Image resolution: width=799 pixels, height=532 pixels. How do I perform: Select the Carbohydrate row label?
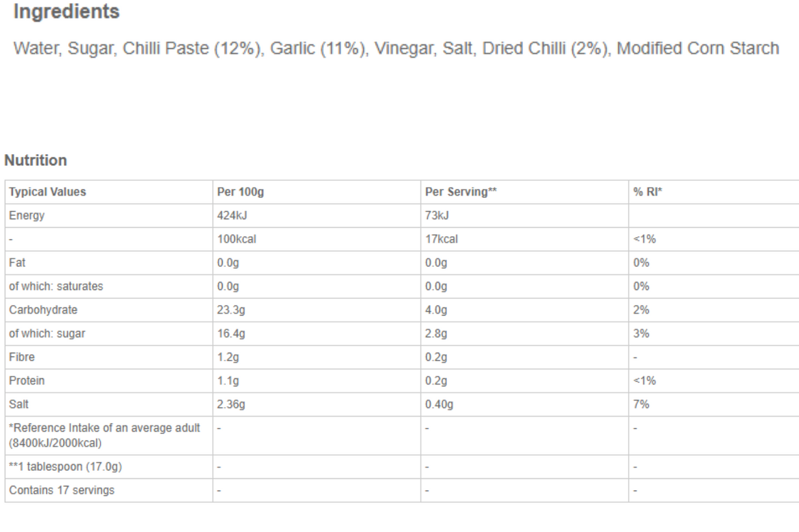click(43, 310)
